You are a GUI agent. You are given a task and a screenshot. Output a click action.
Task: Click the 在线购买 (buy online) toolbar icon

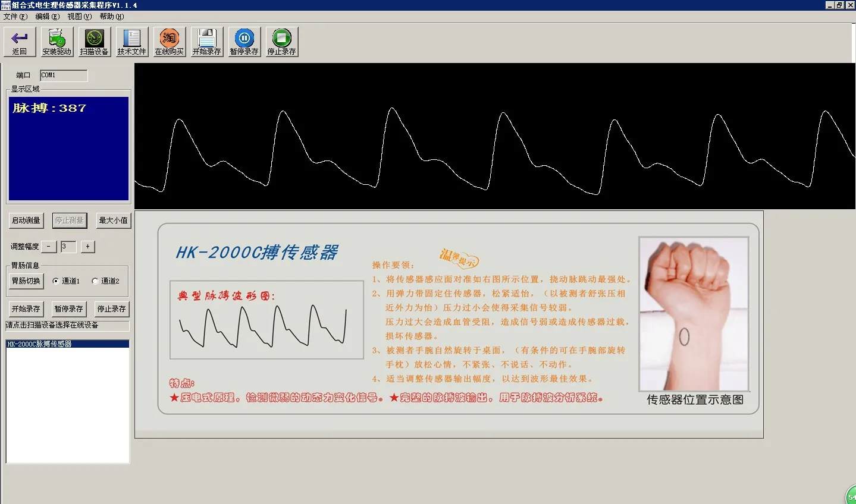coord(170,42)
